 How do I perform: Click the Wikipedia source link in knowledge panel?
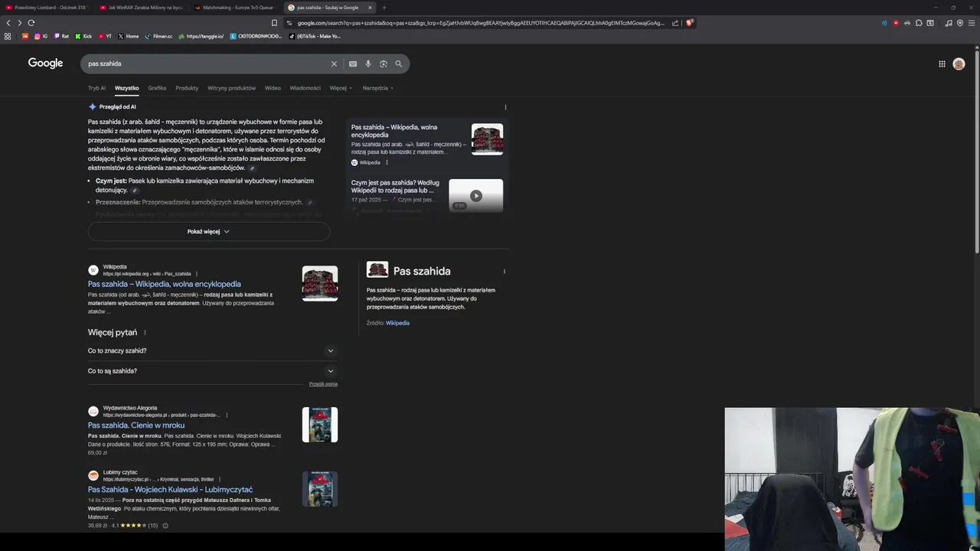pyautogui.click(x=397, y=323)
